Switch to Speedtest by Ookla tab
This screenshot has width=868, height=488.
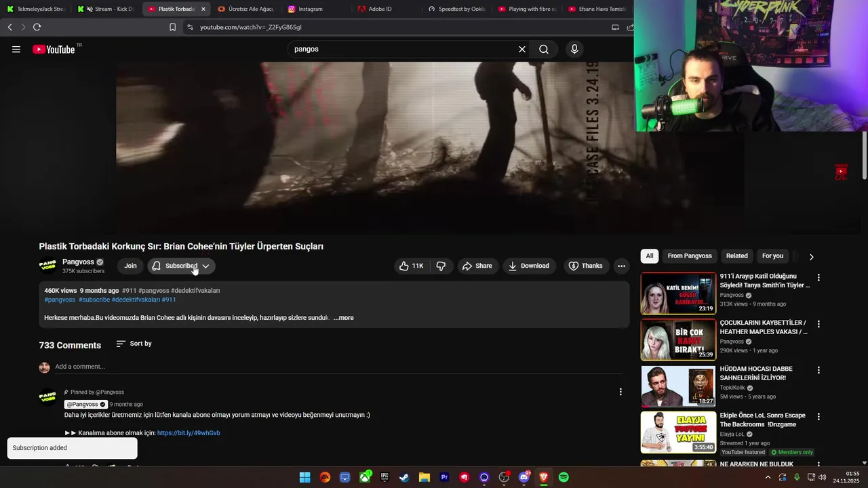click(457, 9)
